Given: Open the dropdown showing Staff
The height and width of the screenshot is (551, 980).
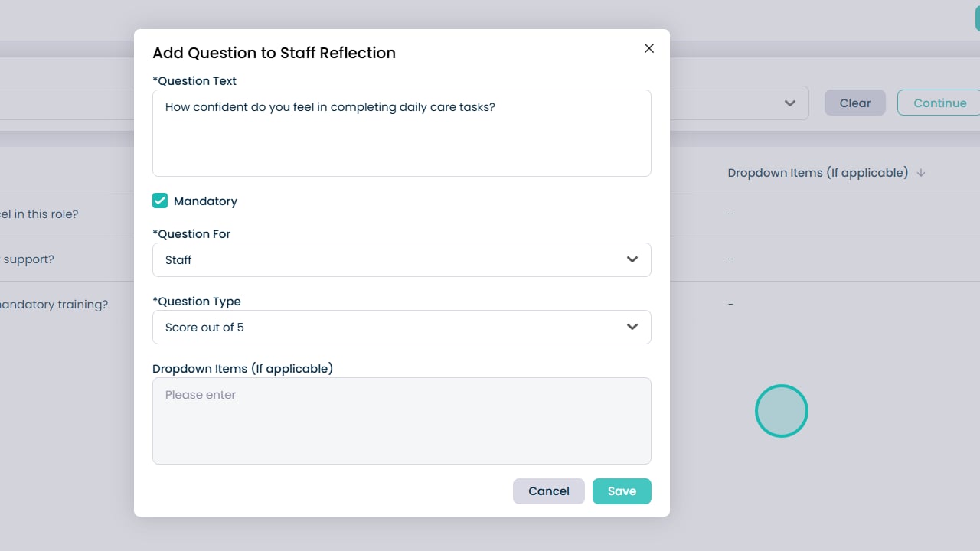Looking at the screenshot, I should 401,259.
